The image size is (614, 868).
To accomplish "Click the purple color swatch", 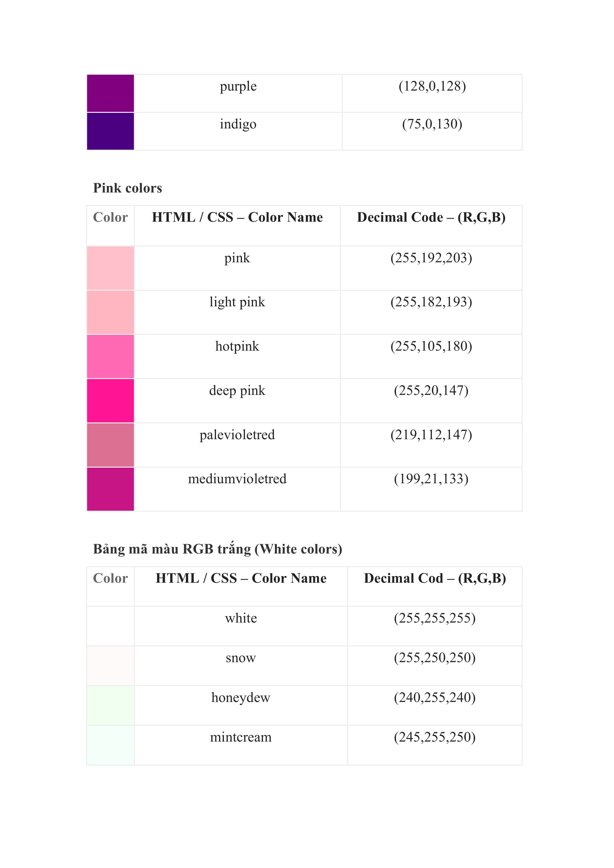I will 110,93.
